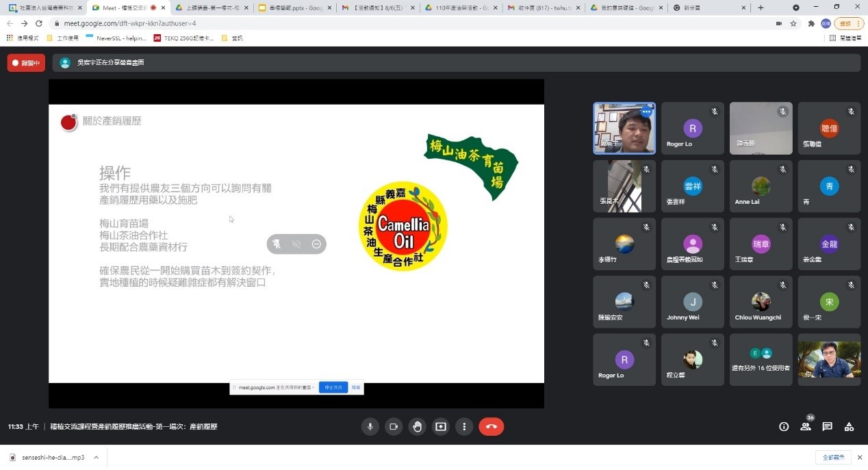Toggle the microphone in the Meet controls
Viewport: 868px width, 470px height.
(370, 426)
